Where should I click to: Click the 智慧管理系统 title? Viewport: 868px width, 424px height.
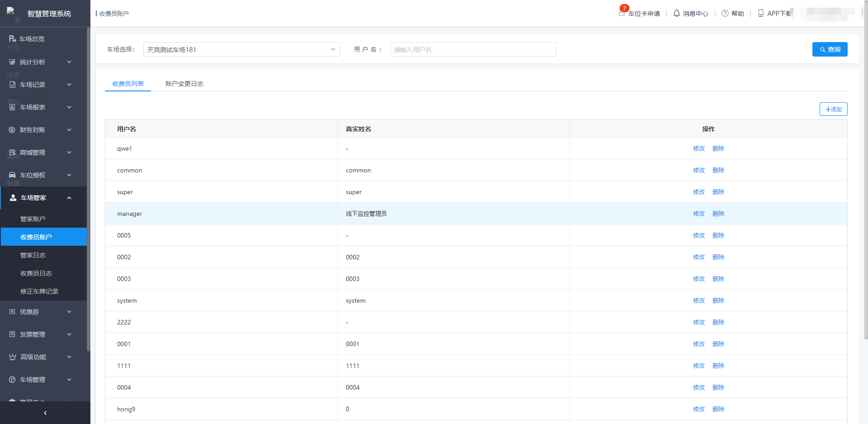coord(49,14)
